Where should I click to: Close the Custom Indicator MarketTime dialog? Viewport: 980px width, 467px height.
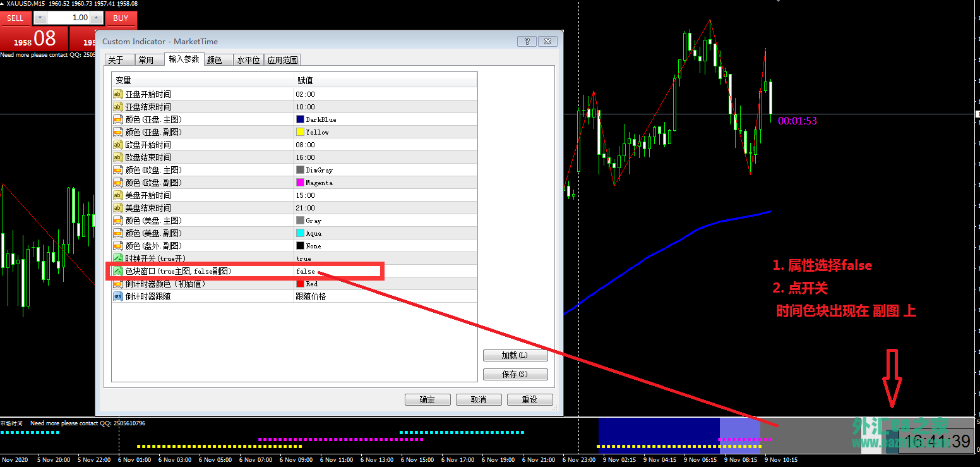coord(548,42)
